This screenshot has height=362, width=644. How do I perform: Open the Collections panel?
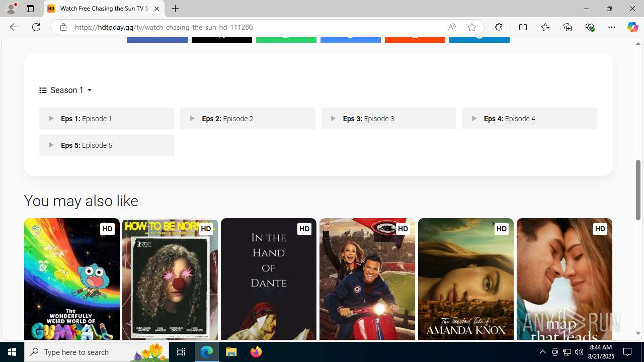(568, 27)
